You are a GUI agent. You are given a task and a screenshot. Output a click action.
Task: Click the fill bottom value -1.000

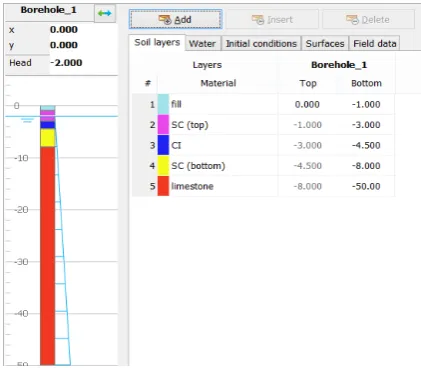tap(366, 104)
